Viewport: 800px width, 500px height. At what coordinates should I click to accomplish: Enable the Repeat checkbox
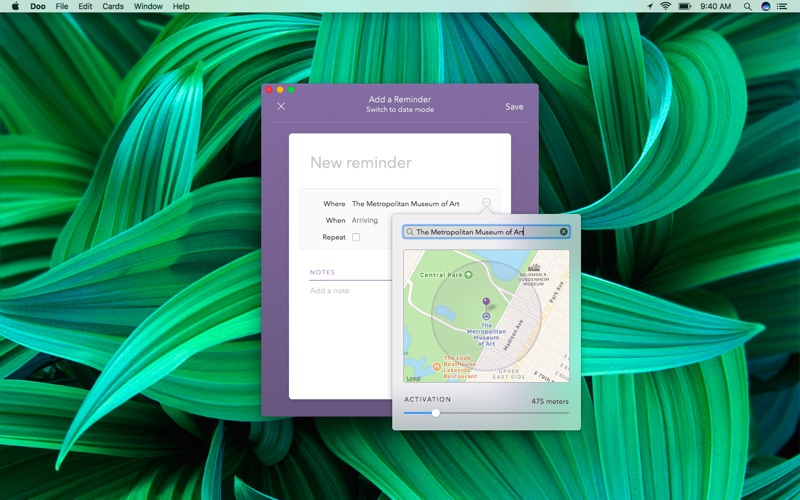[x=356, y=237]
